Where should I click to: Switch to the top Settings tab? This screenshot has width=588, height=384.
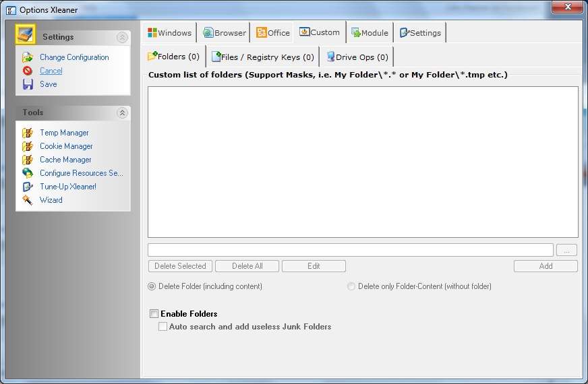(420, 32)
